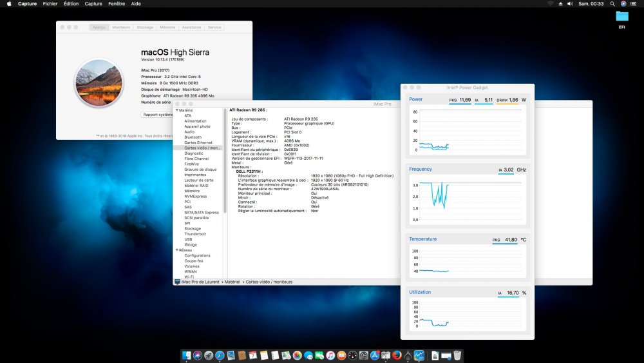Click the Rapport système button

[157, 115]
